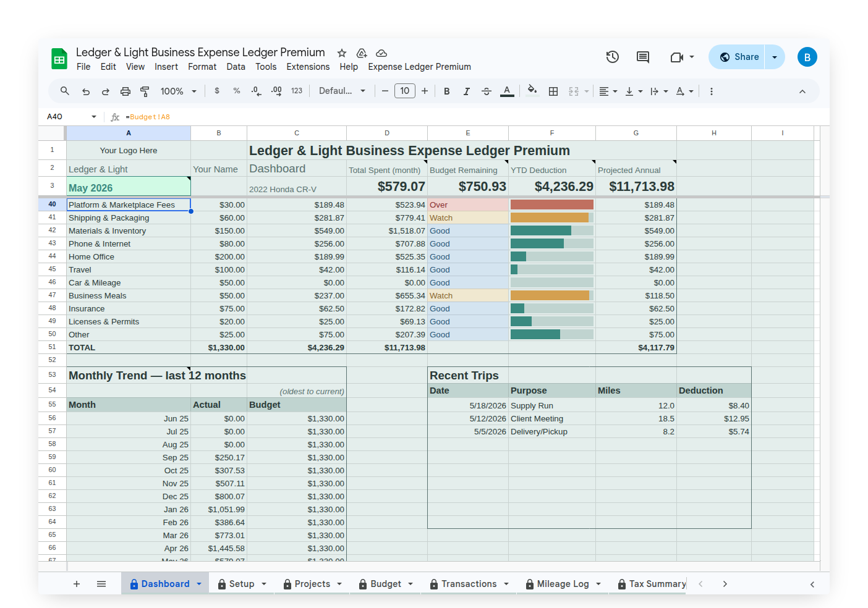Click the Share button

pyautogui.click(x=737, y=57)
